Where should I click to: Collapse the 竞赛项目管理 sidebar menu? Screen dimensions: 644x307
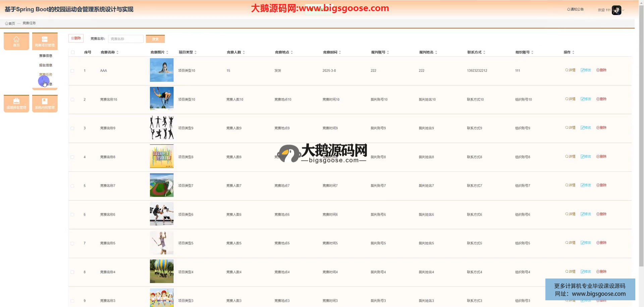pyautogui.click(x=45, y=41)
